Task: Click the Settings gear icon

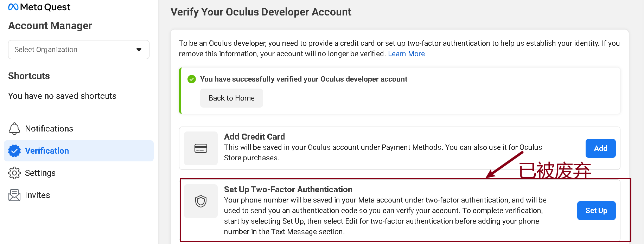Action: coord(14,173)
